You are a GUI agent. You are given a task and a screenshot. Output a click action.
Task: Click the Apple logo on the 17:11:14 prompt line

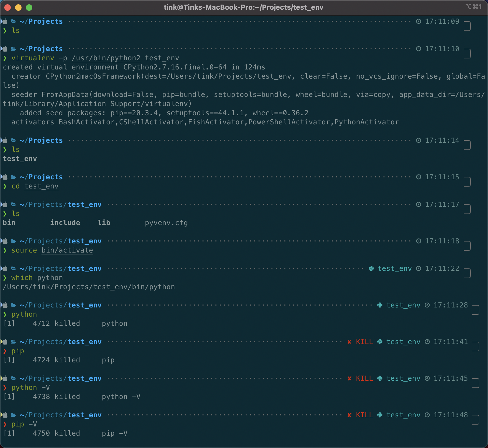(5, 140)
